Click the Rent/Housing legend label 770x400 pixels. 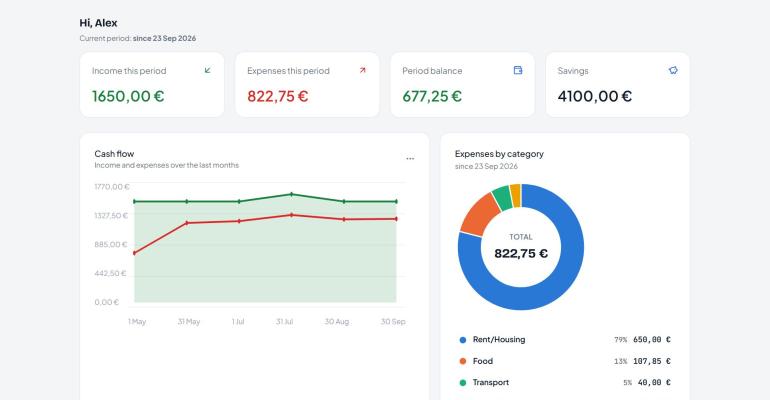coord(499,340)
